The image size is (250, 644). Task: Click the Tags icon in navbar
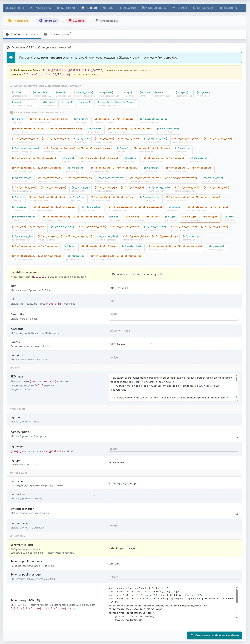coord(104,8)
